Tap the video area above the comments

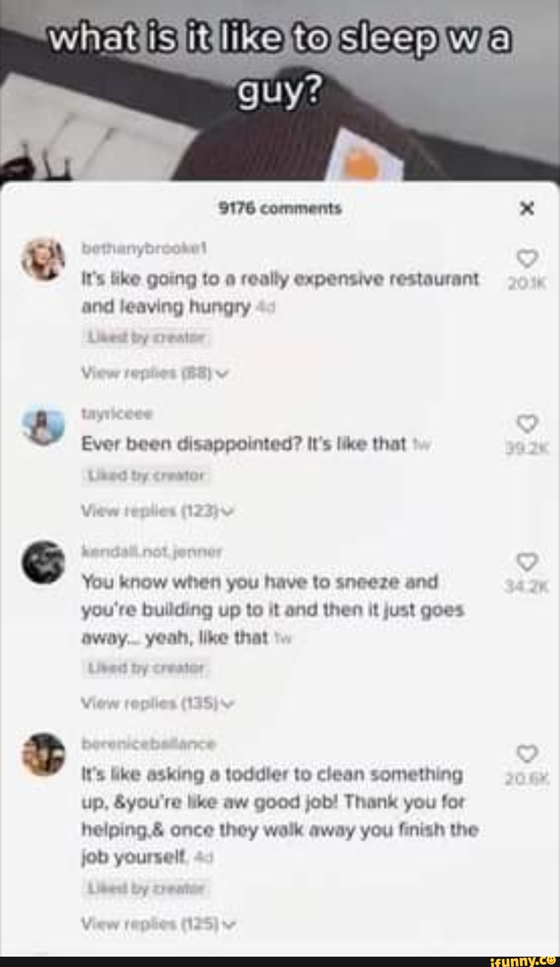click(x=280, y=130)
